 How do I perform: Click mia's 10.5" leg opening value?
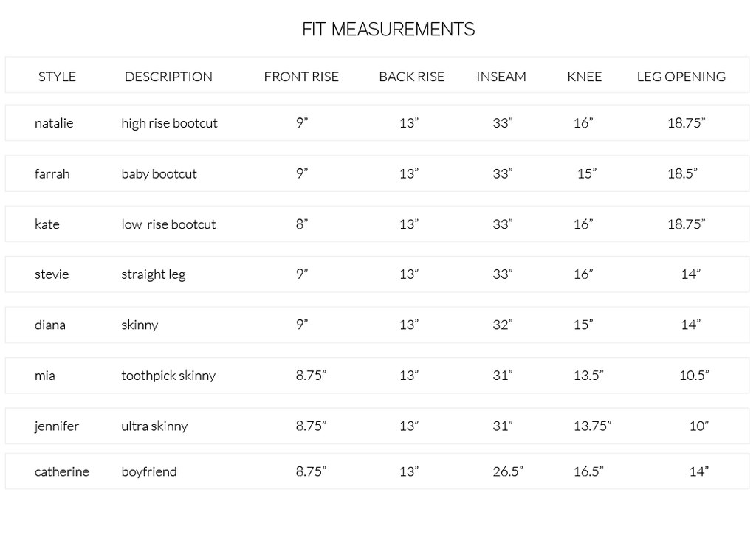tap(694, 376)
